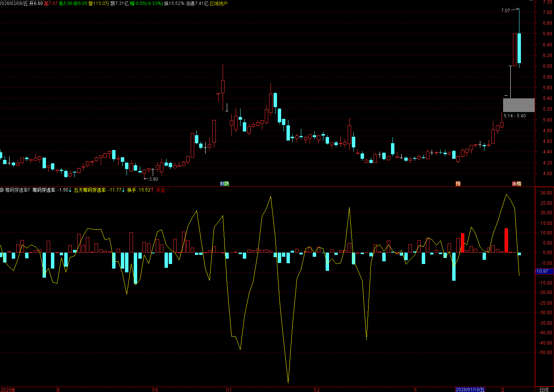The height and width of the screenshot is (392, 554).
Task: Click the 额7.31亿 turnover value
Action: pyautogui.click(x=119, y=3)
